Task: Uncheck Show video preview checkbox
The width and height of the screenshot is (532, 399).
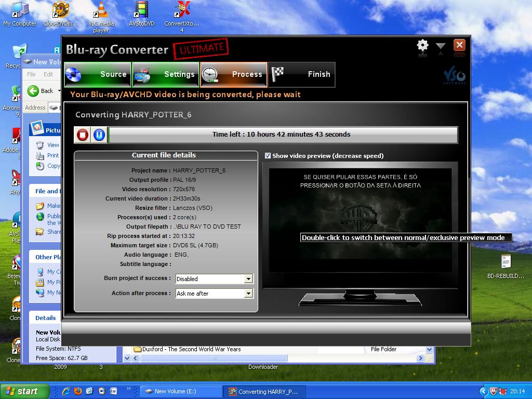Action: tap(268, 156)
